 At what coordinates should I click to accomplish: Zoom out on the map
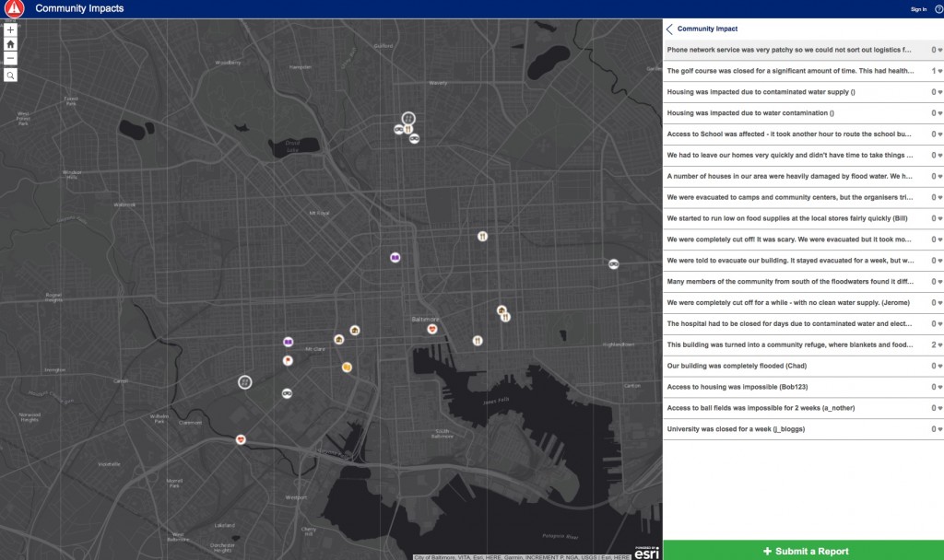pyautogui.click(x=10, y=58)
